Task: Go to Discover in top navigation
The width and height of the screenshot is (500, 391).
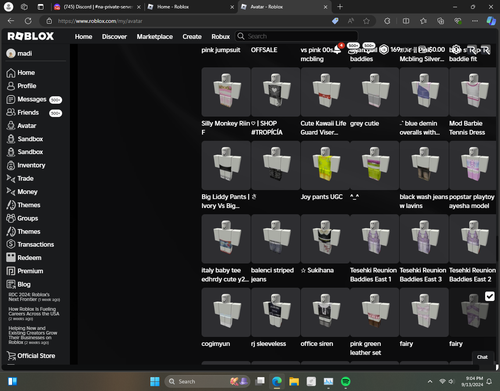Action: point(114,37)
